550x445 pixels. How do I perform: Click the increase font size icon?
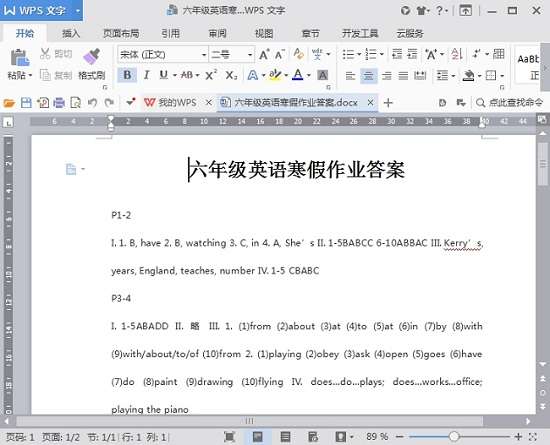pos(264,54)
